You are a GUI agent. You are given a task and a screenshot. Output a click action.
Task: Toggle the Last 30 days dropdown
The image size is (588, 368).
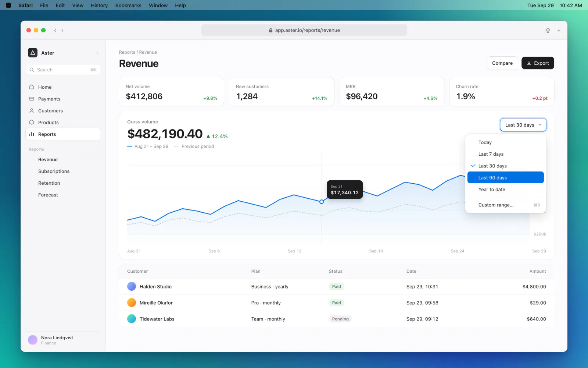point(523,125)
